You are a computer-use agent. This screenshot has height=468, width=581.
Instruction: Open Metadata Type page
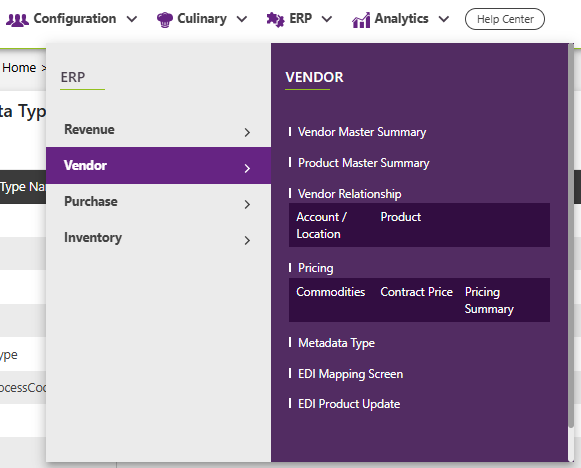[336, 343]
